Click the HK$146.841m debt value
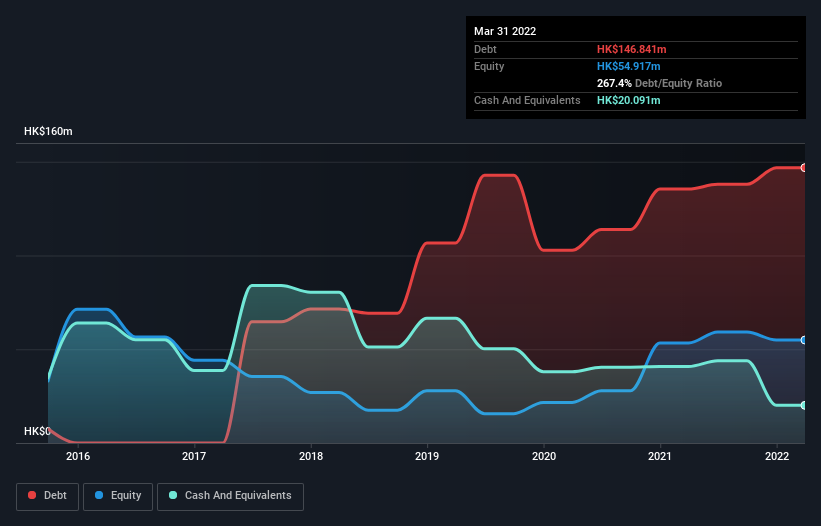This screenshot has height=526, width=821. pyautogui.click(x=631, y=49)
